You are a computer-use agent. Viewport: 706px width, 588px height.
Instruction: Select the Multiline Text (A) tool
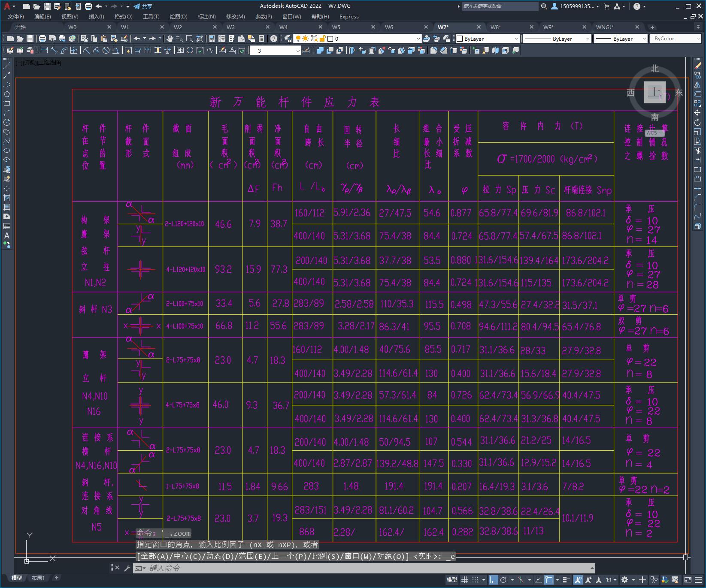tap(6, 235)
